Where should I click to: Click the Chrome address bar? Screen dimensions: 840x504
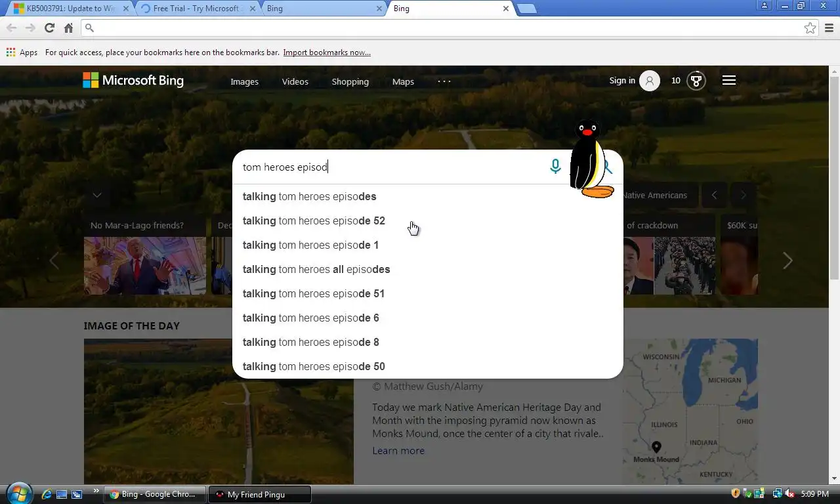(x=450, y=28)
